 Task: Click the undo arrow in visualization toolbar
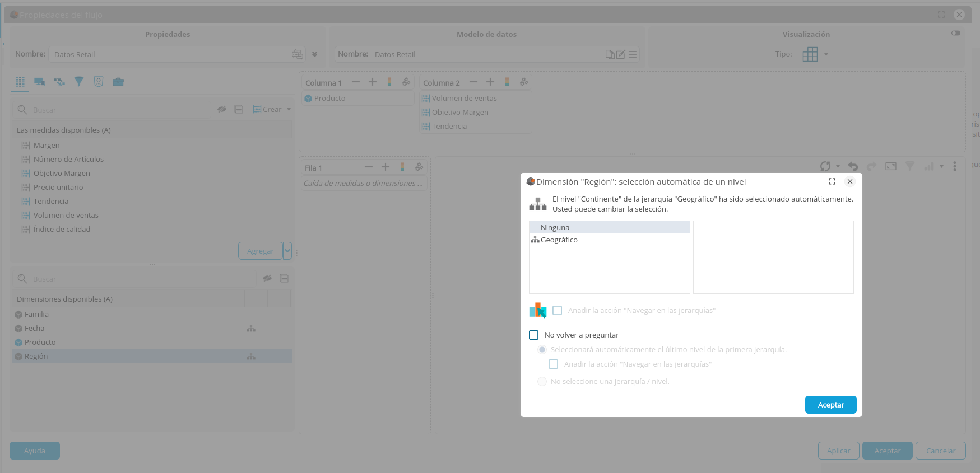point(853,166)
